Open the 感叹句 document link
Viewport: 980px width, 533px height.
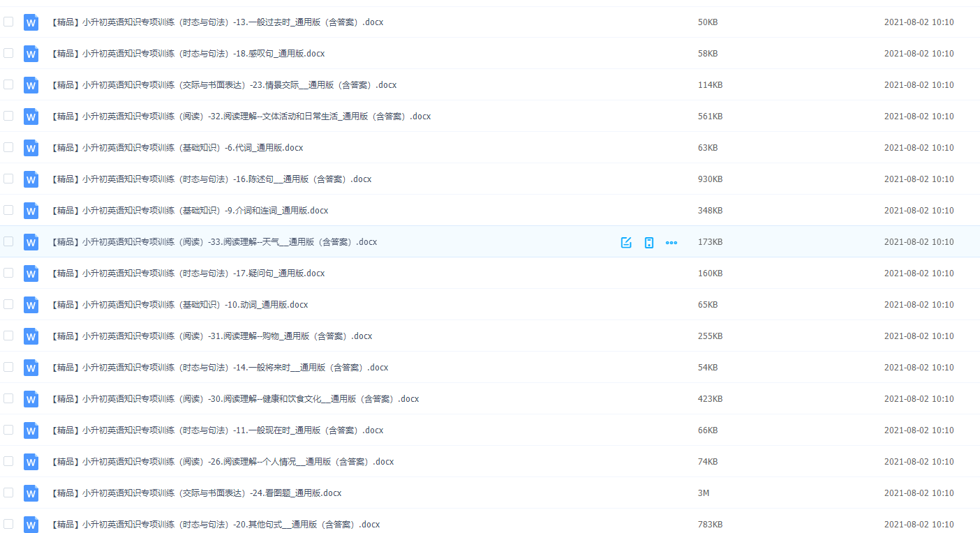pyautogui.click(x=186, y=54)
